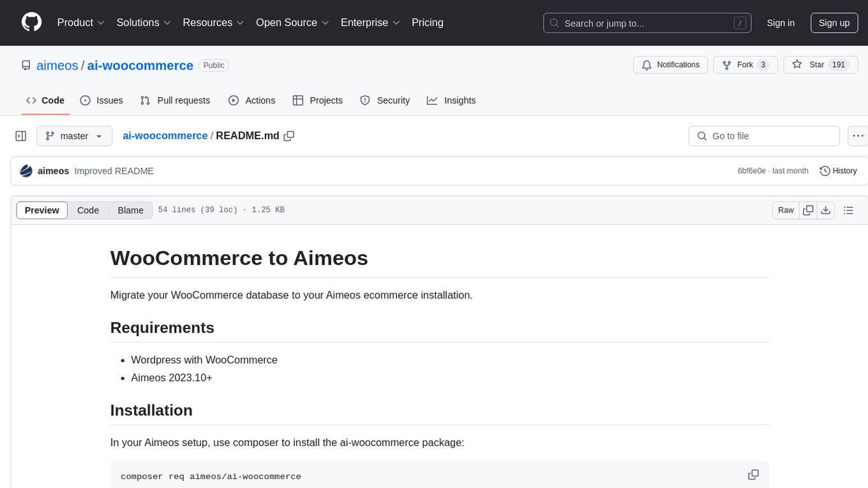Viewport: 868px width, 488px height.
Task: Expand the Solutions menu
Action: click(x=144, y=22)
